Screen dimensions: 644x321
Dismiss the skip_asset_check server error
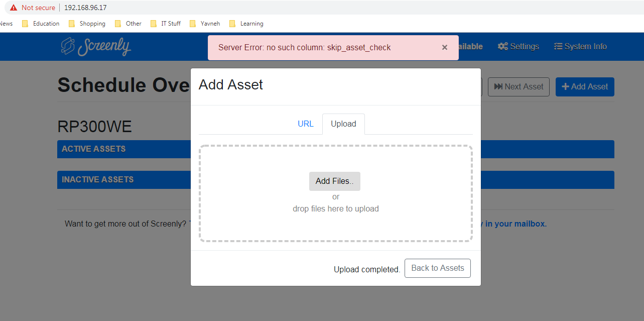tap(445, 47)
